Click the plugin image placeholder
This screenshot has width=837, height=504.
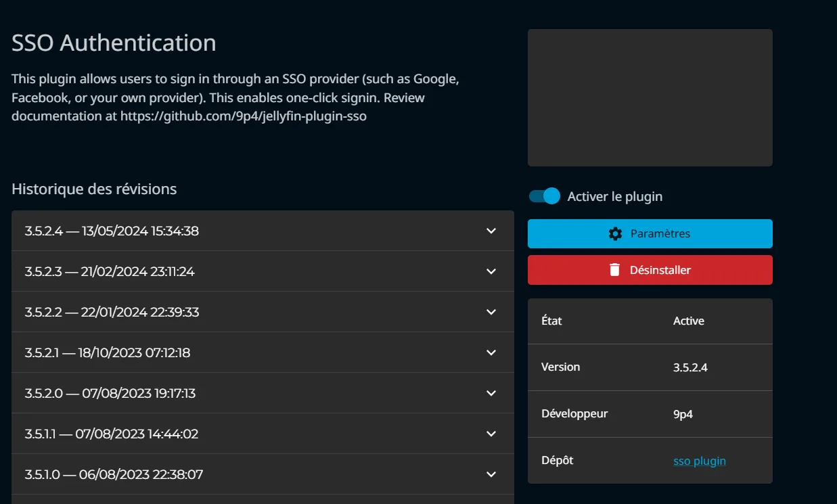(650, 97)
